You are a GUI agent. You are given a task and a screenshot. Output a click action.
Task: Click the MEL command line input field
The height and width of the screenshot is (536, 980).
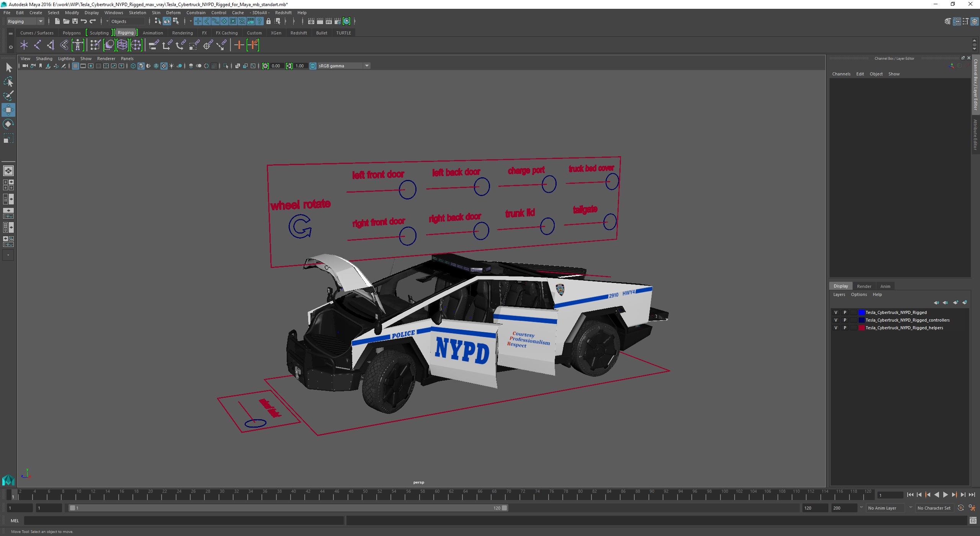pyautogui.click(x=184, y=520)
